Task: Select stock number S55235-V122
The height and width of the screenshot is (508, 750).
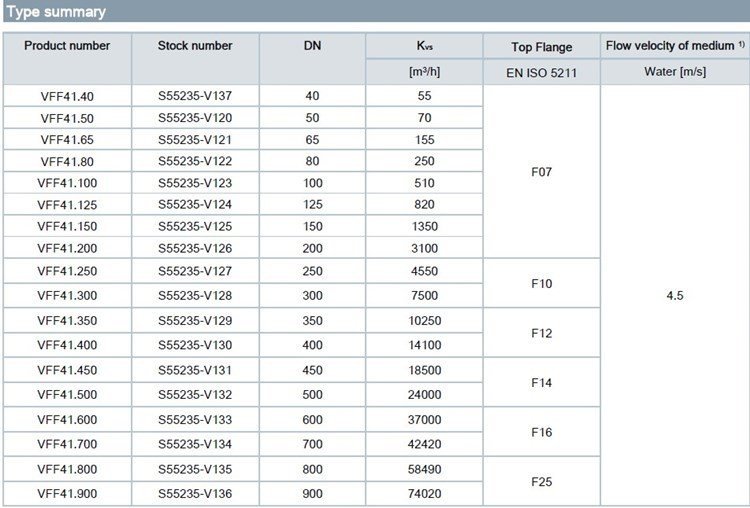Action: coord(195,161)
